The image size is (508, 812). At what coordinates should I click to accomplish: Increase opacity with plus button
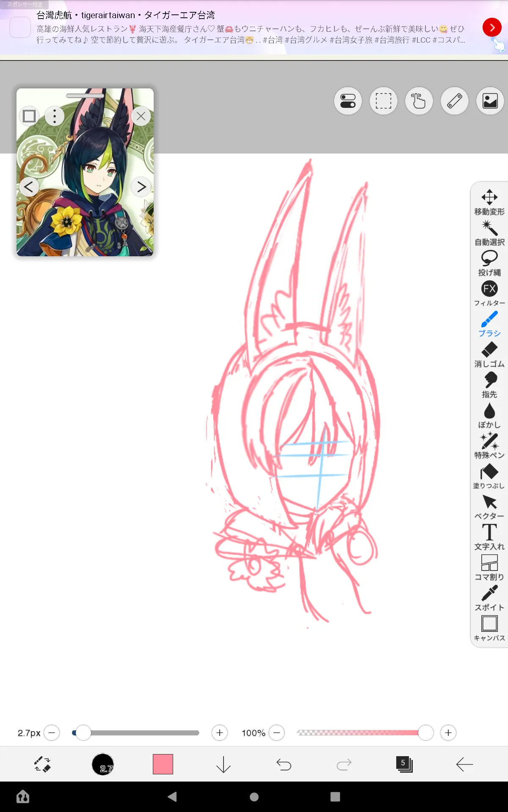(448, 732)
